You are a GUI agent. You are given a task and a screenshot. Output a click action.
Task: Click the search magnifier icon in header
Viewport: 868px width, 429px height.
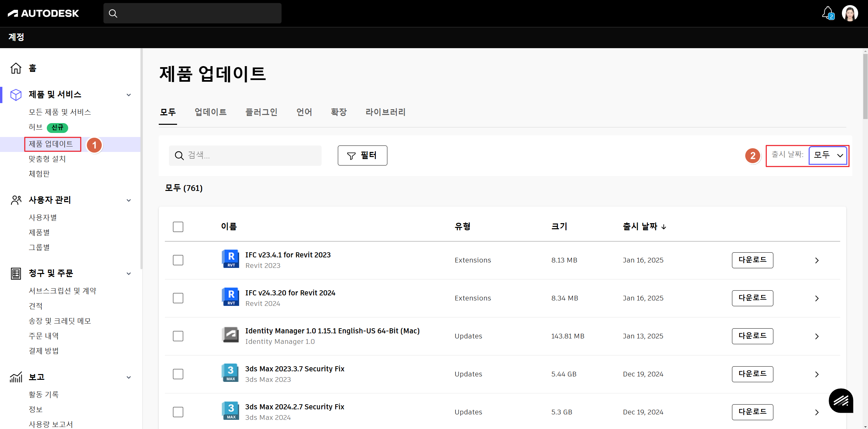[113, 14]
